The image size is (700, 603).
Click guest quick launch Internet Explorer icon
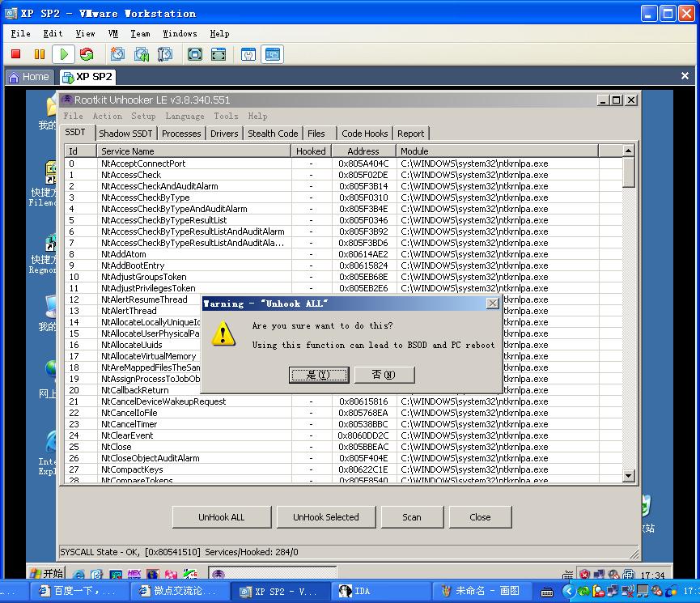click(78, 574)
